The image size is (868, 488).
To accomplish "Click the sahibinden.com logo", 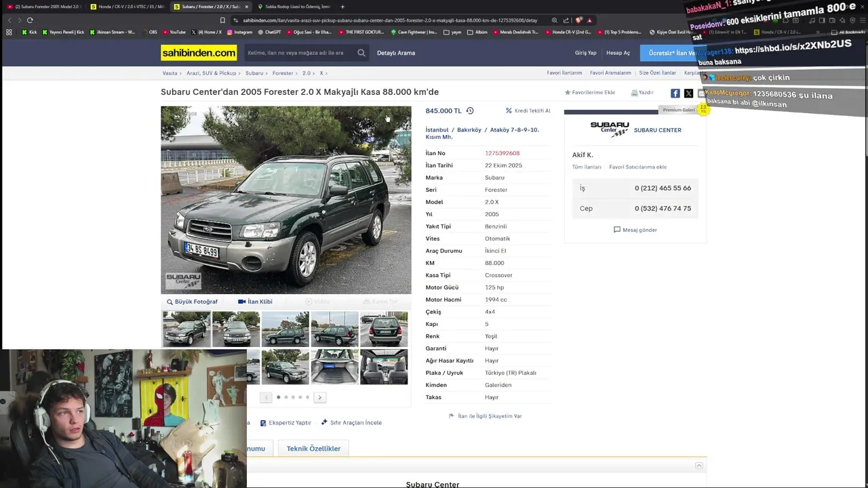I will click(199, 53).
